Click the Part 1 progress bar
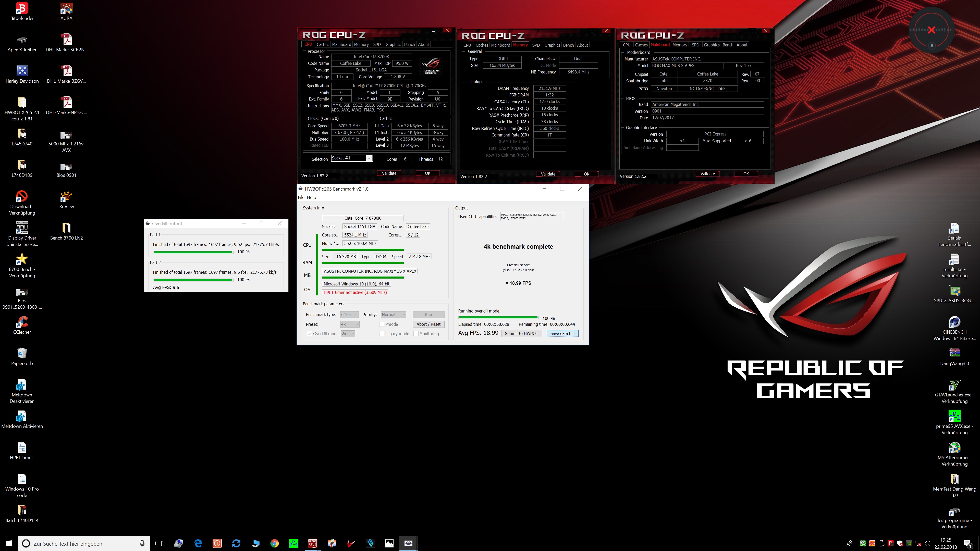Viewport: 980px width, 551px height. [193, 252]
